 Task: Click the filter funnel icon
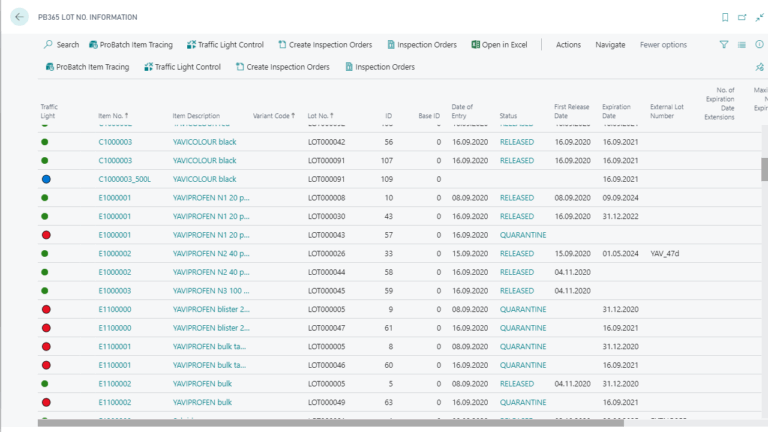[x=724, y=45]
